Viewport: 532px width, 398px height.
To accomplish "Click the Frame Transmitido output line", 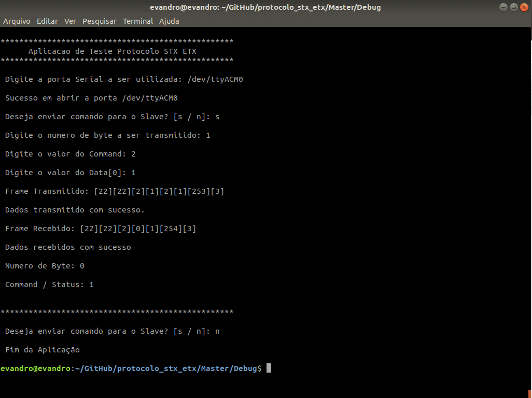I will coord(115,192).
